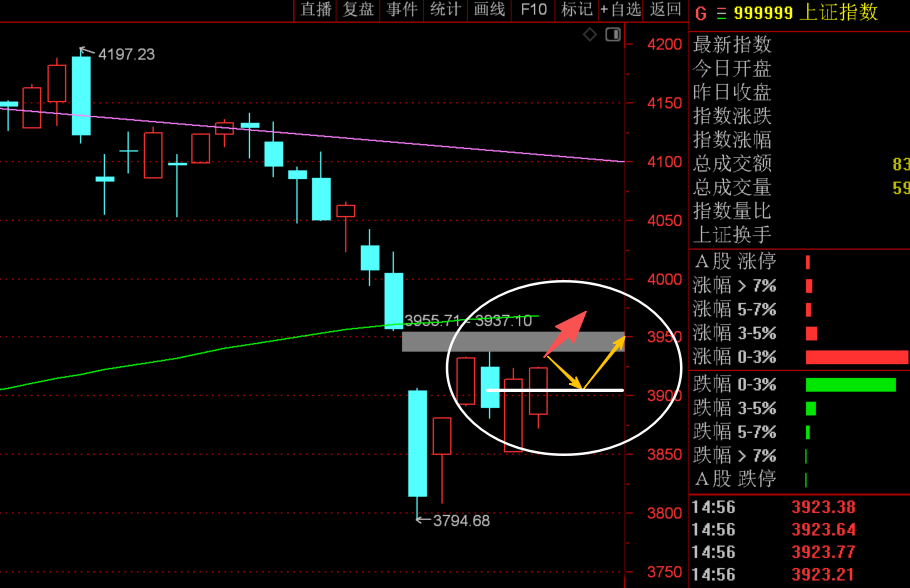Toggle the side panel layout icon
The width and height of the screenshot is (910, 588).
click(x=613, y=35)
